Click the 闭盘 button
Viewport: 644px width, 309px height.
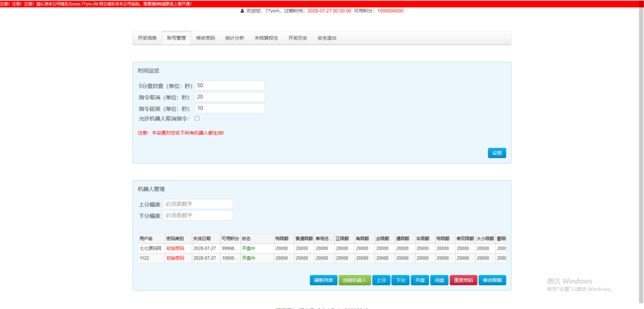(x=439, y=280)
